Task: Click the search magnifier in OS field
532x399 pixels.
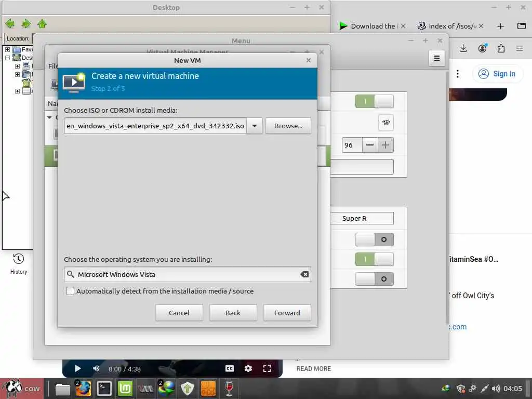Action: (x=70, y=274)
